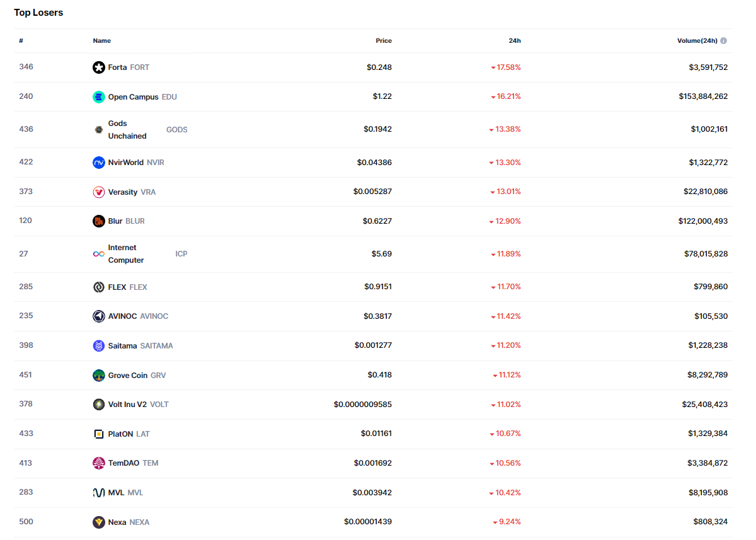Click the Forta coin logo icon
Screen dimensions: 756x540
99,67
